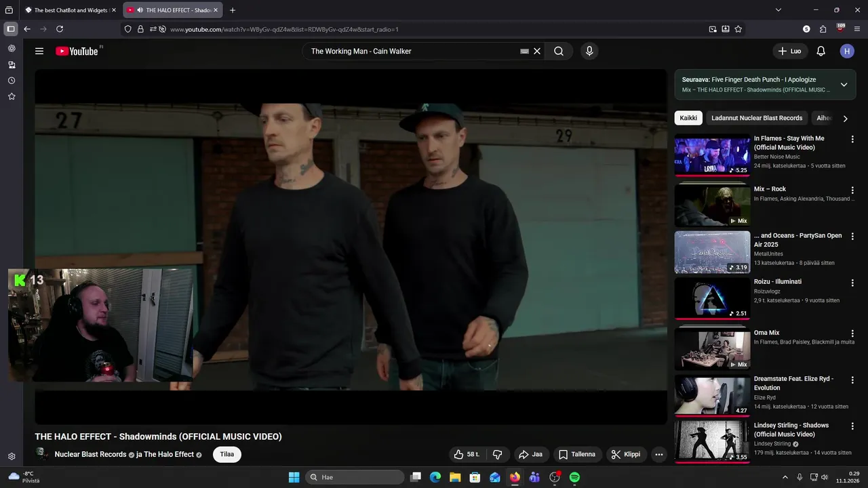Subscribe using the Tilaa button
The height and width of the screenshot is (488, 868).
(x=227, y=454)
